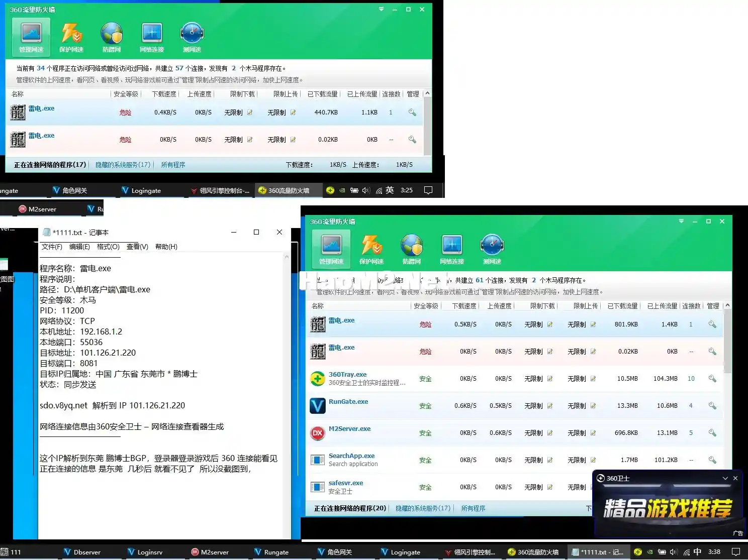Edit download limit for 雷电.exe 440.7KB row
748x560 pixels.
[x=250, y=113]
